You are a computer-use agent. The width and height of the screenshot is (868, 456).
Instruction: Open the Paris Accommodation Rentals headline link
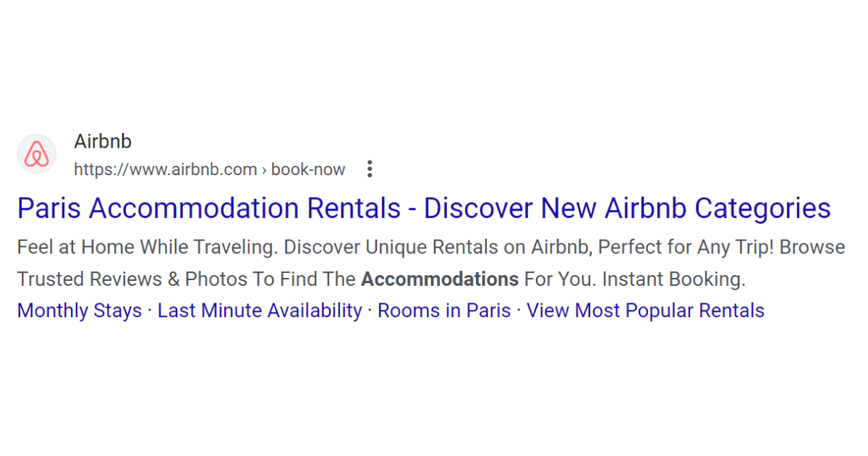click(x=208, y=208)
